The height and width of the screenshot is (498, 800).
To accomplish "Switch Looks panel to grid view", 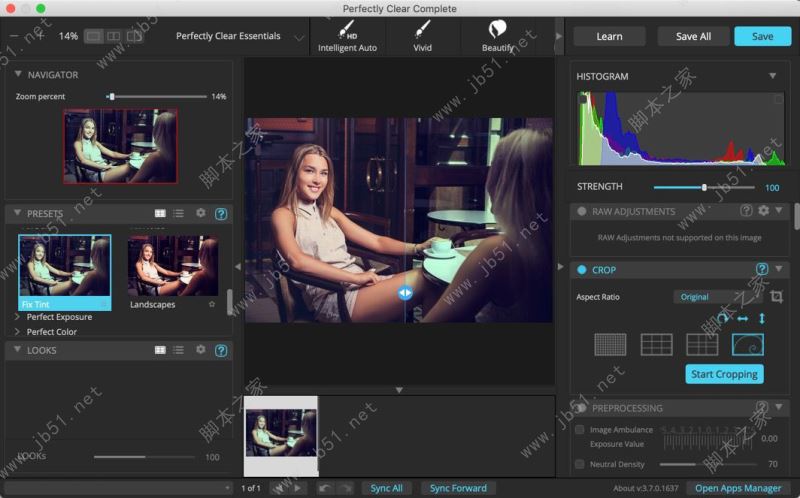I will click(x=160, y=350).
